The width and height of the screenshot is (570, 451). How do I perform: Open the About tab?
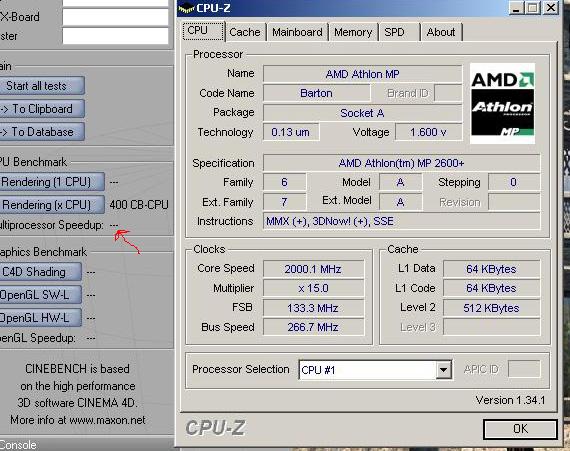click(x=441, y=32)
